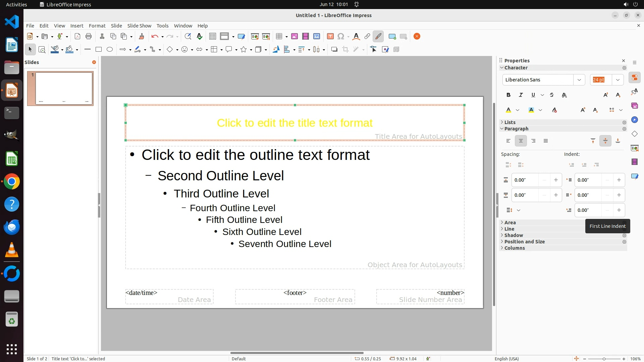Screen dimensions: 644x362
Task: Toggle the Display Grid icon
Action: (212, 37)
